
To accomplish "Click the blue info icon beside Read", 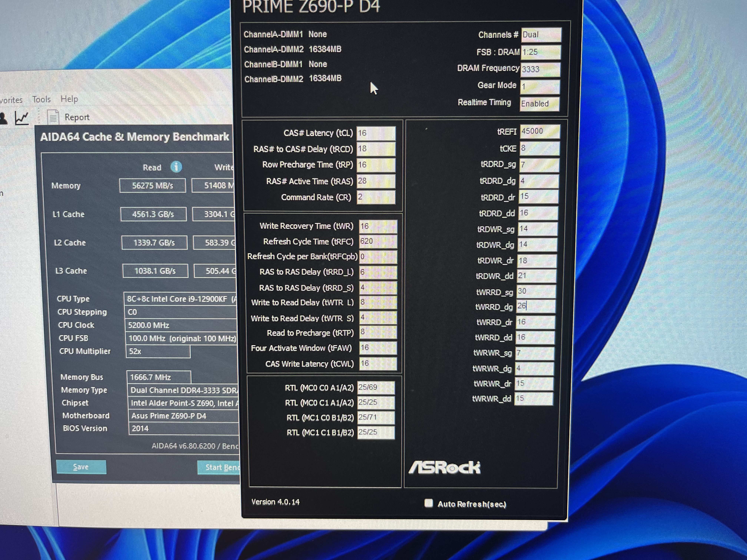I will tap(176, 167).
